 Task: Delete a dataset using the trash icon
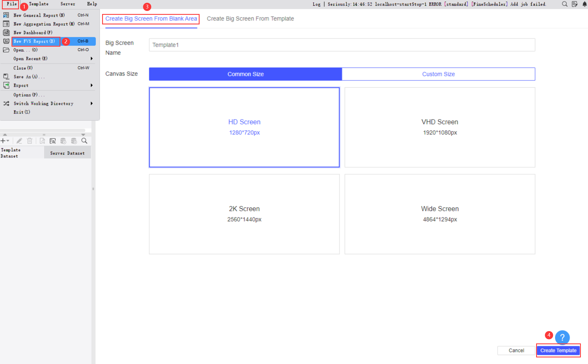pyautogui.click(x=30, y=141)
